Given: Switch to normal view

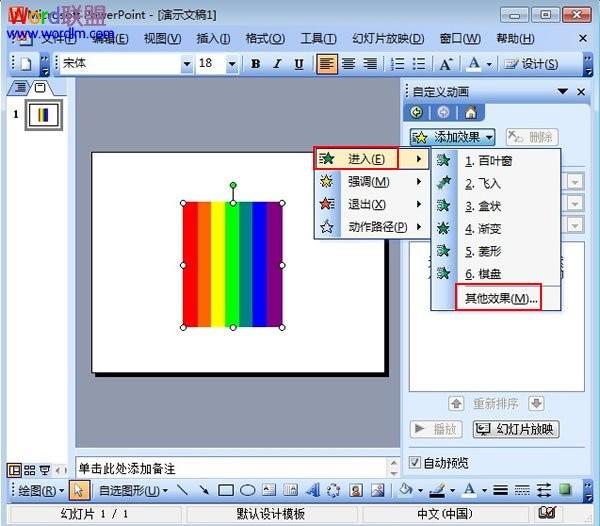Looking at the screenshot, I should click(x=14, y=470).
